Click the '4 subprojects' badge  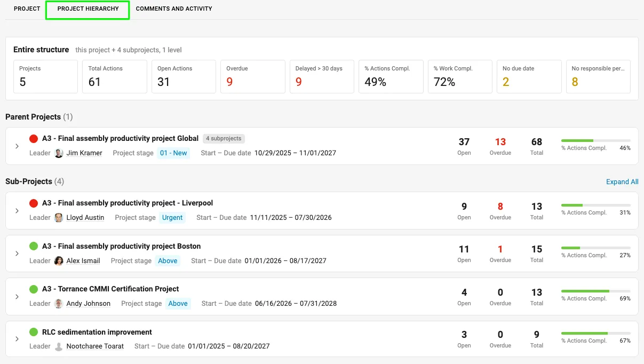point(224,139)
